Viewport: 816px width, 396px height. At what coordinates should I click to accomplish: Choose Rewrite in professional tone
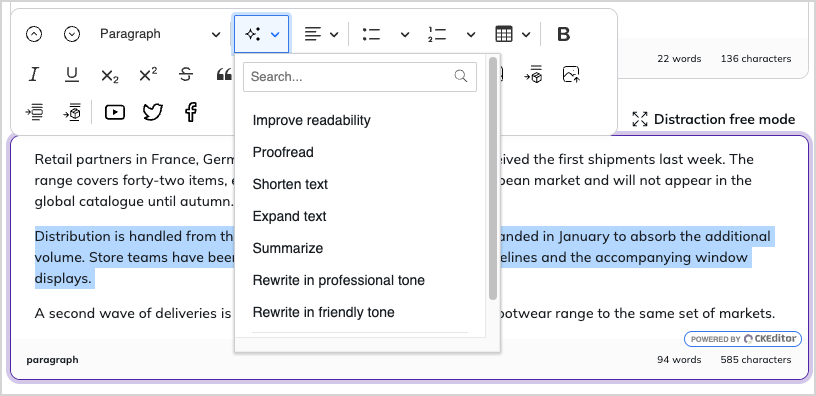tap(338, 280)
